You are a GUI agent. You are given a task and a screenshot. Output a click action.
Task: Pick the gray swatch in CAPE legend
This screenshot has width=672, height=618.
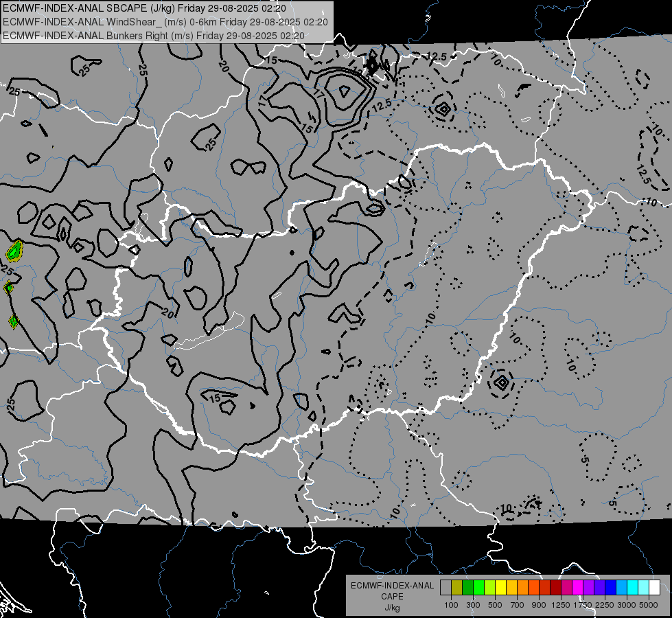point(445,588)
